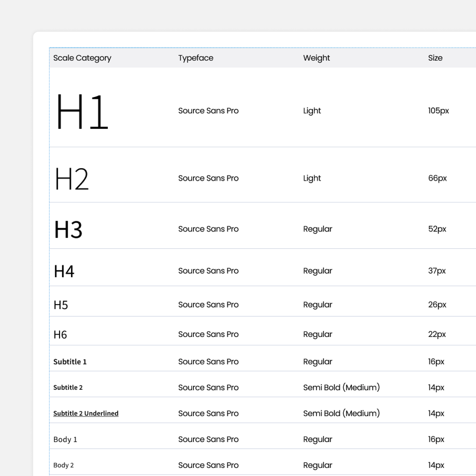476x476 pixels.
Task: Click Semi Bold (Medium) in Subtitle 2 row
Action: [341, 387]
